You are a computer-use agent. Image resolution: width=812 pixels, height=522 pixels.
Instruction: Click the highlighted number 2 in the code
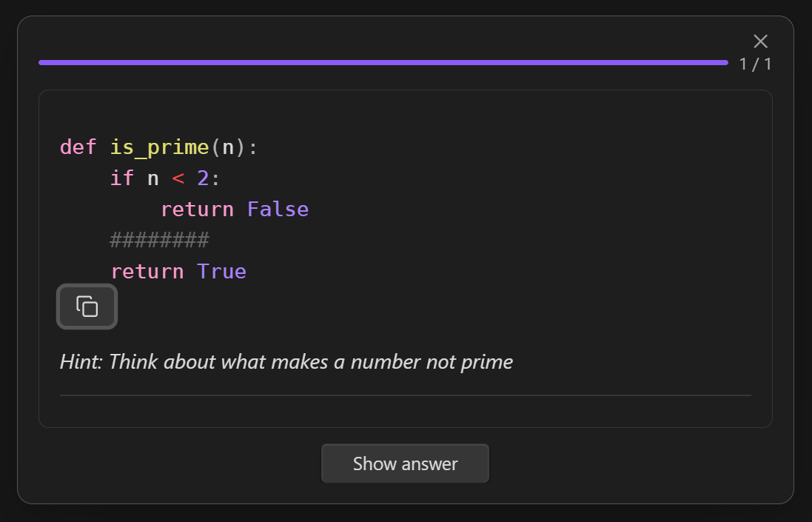[201, 178]
